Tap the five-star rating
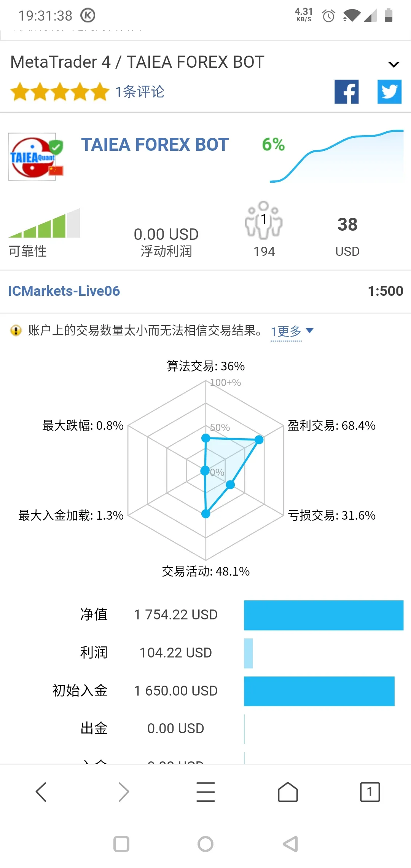This screenshot has width=411, height=868. [x=60, y=92]
